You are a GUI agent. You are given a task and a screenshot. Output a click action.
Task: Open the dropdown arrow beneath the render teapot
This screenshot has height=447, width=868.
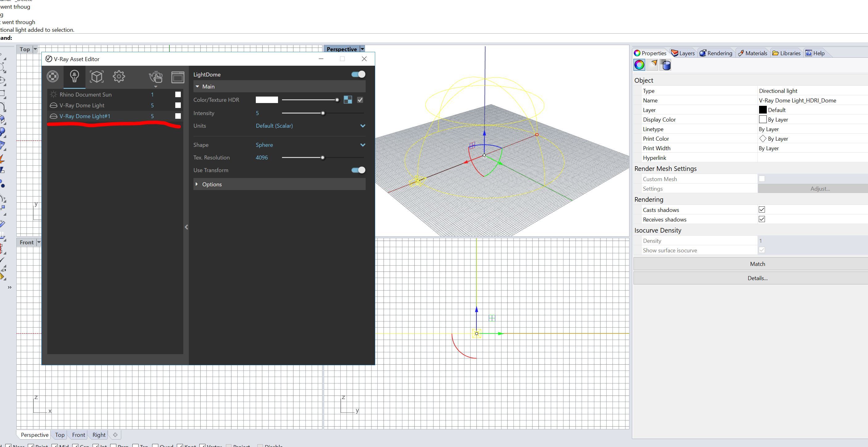click(156, 87)
